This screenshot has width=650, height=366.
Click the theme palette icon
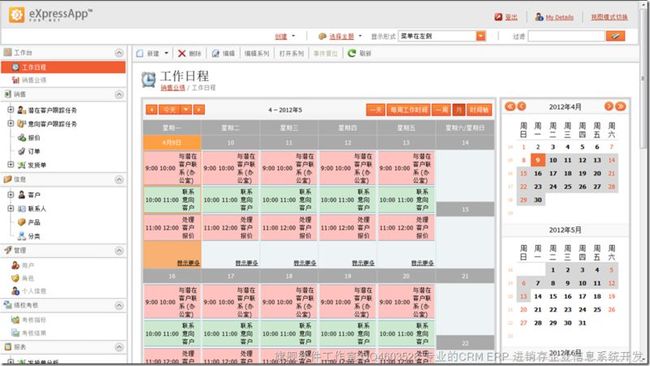[x=322, y=36]
